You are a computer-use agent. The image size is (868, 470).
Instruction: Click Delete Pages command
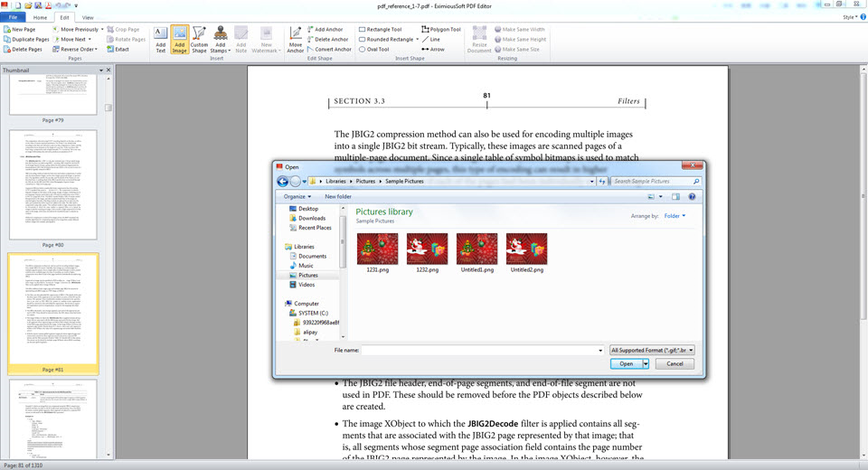click(23, 50)
